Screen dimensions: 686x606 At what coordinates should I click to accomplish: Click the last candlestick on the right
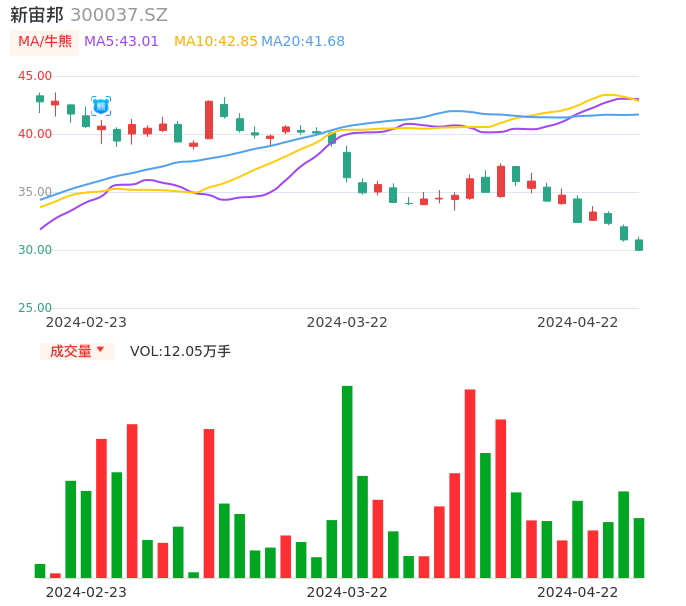pos(639,245)
